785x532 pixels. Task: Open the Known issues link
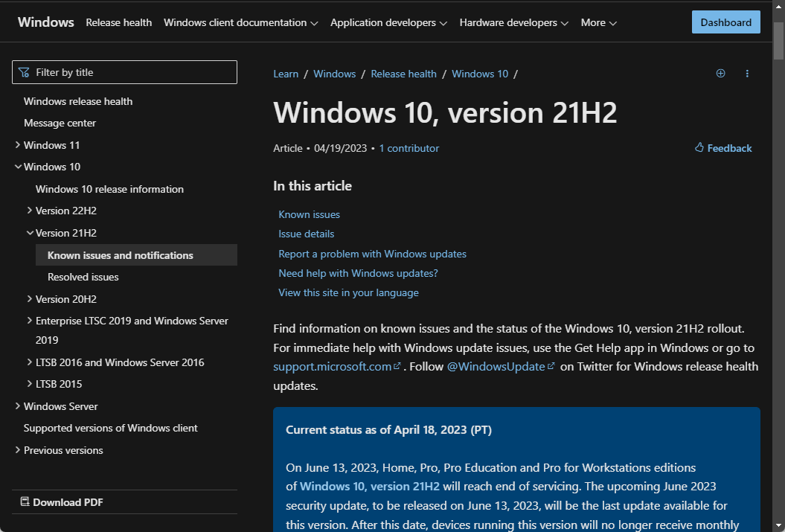309,214
